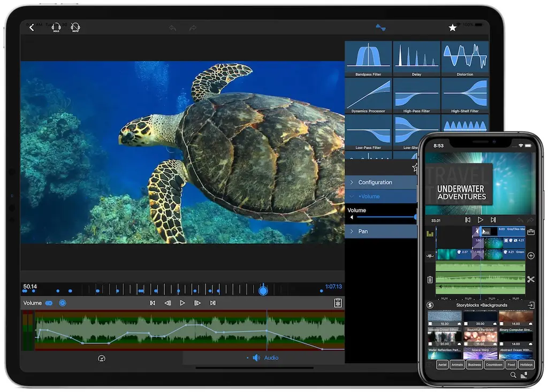The image size is (548, 392).
Task: Switch to the Audio tab
Action: point(266,358)
